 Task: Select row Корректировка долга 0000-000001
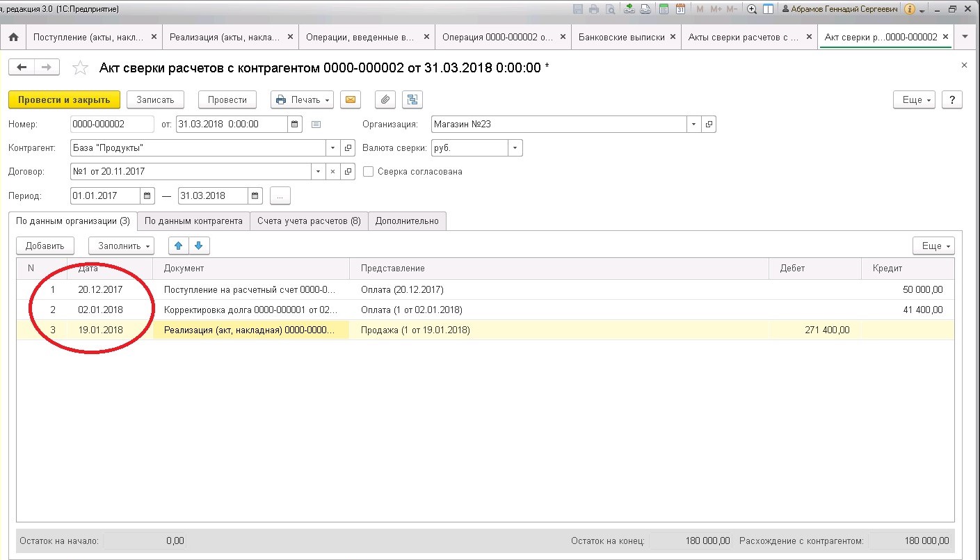point(485,310)
